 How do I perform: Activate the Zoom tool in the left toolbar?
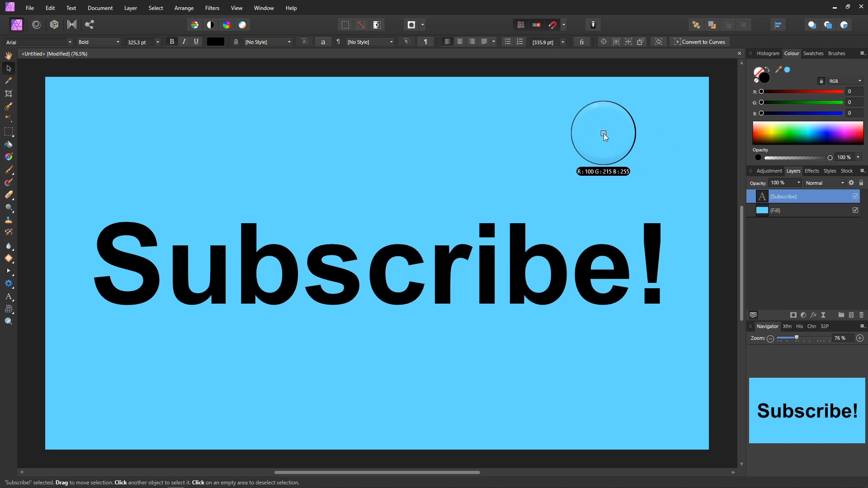(x=9, y=321)
